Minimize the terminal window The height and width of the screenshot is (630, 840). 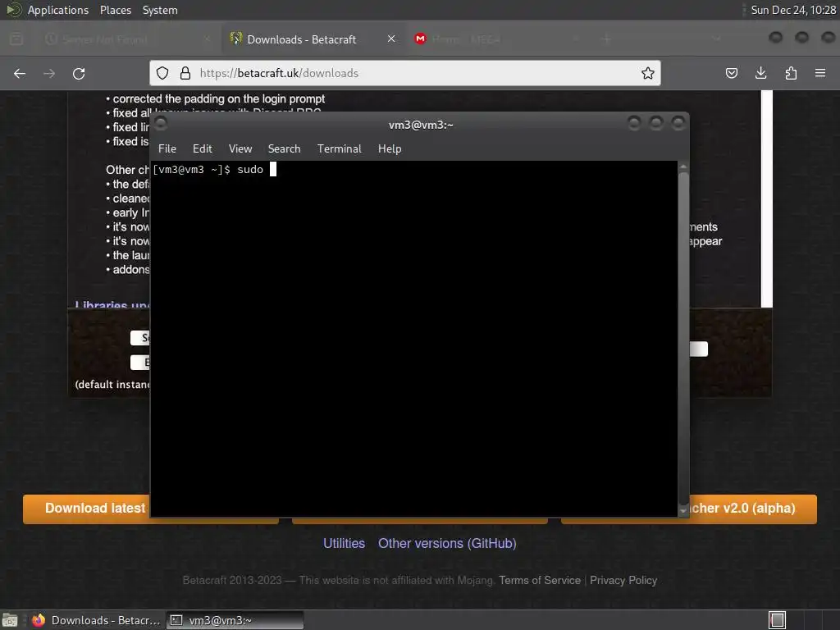coord(634,124)
